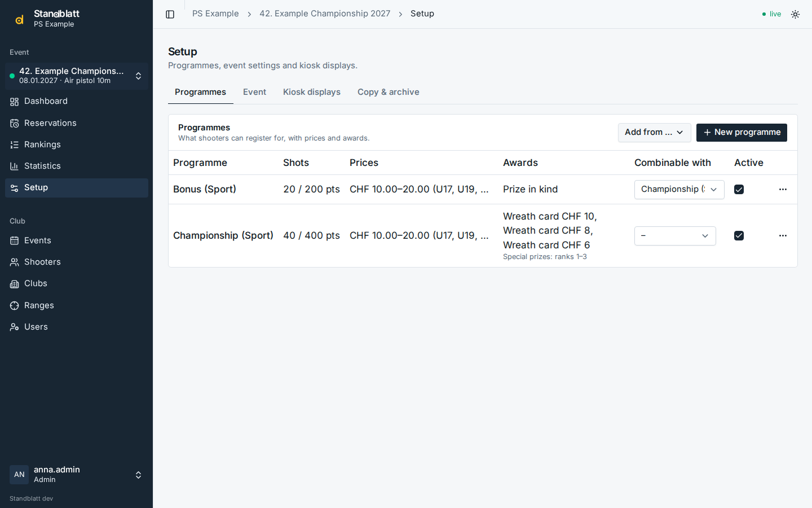The width and height of the screenshot is (812, 508).
Task: Select the Programmes tab
Action: click(x=200, y=92)
